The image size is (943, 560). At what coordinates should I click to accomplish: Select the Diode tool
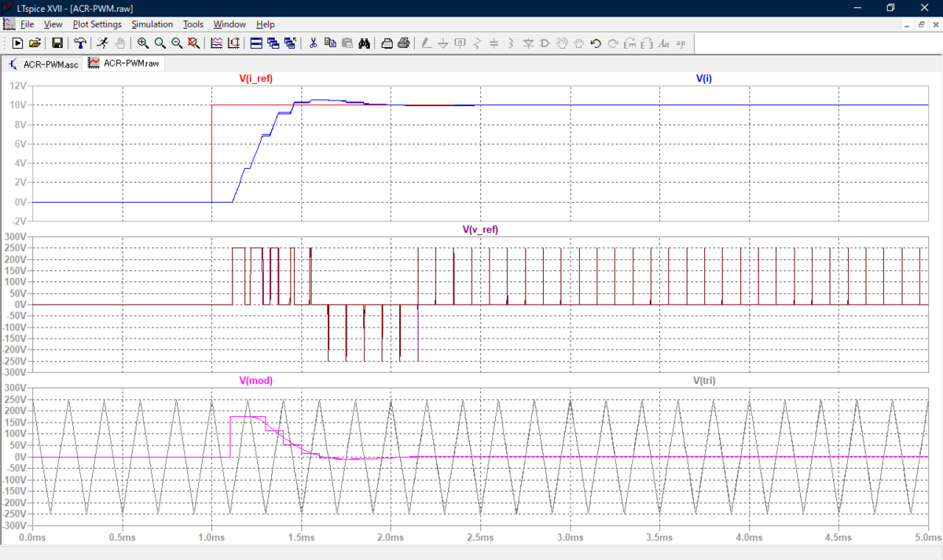tap(528, 43)
